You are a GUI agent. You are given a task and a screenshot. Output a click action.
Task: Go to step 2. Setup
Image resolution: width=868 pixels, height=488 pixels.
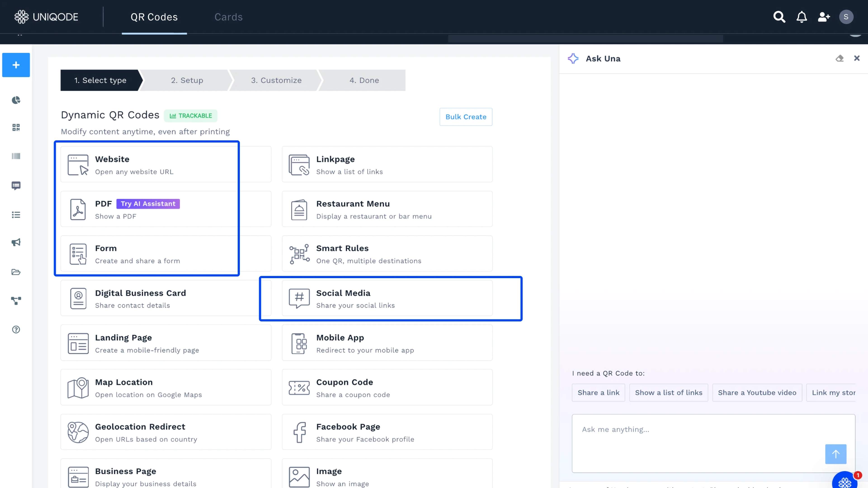pyautogui.click(x=187, y=80)
